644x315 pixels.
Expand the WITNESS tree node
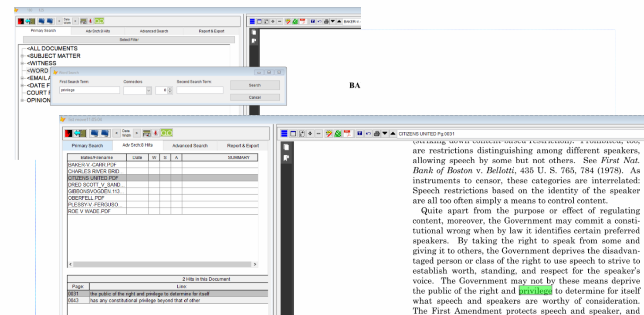(x=22, y=64)
